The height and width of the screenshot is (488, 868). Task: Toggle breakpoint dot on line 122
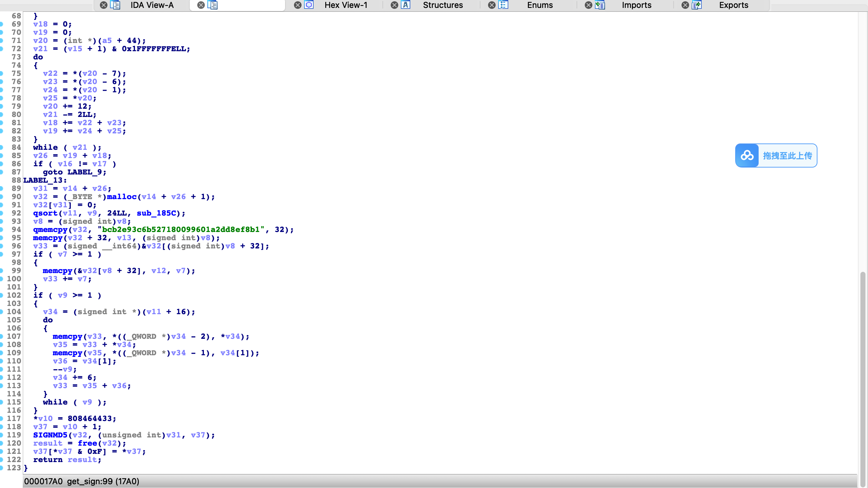click(x=2, y=460)
